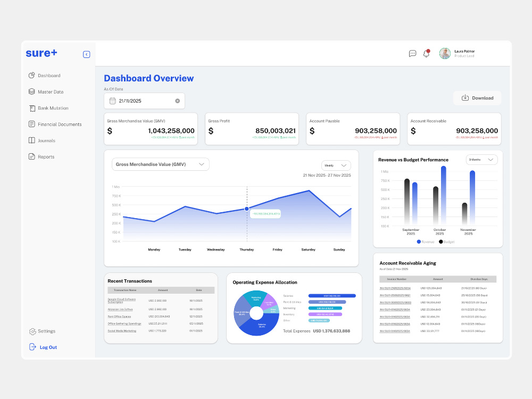Click the Budget legend black dot
The height and width of the screenshot is (399, 532).
click(x=440, y=242)
